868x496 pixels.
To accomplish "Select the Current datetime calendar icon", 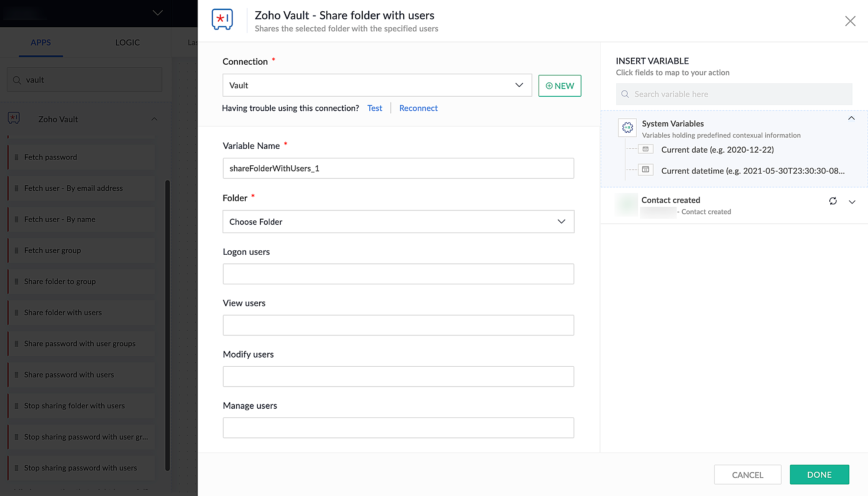I will [645, 170].
